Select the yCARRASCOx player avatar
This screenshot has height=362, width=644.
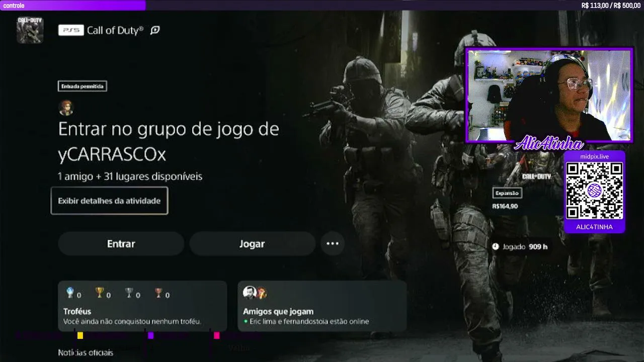tap(66, 108)
